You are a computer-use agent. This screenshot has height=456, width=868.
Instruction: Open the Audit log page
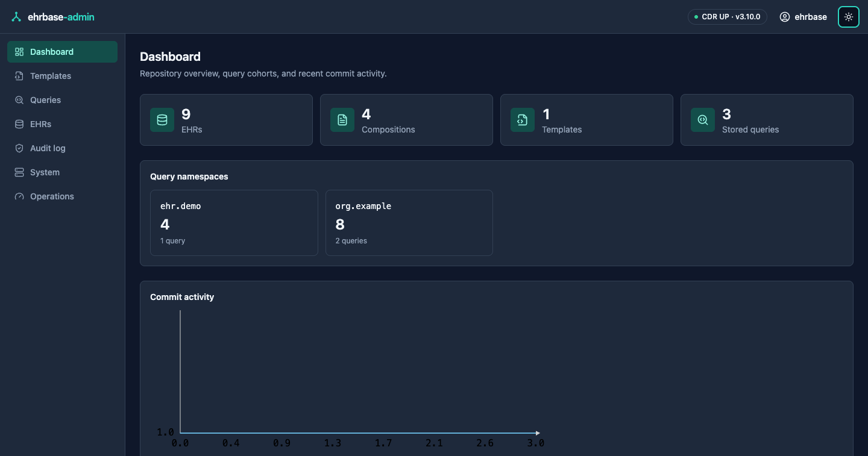pyautogui.click(x=62, y=148)
